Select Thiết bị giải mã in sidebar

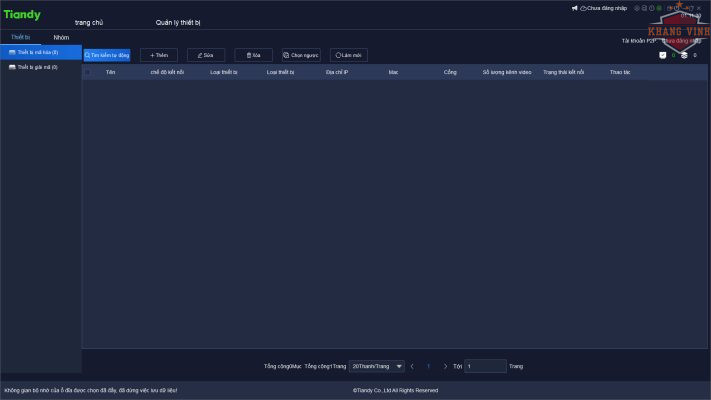point(38,67)
